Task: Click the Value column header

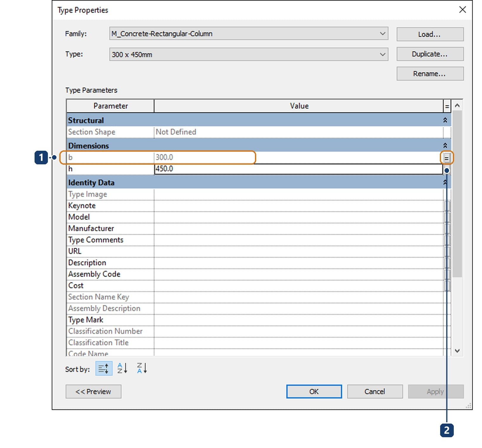Action: 299,106
